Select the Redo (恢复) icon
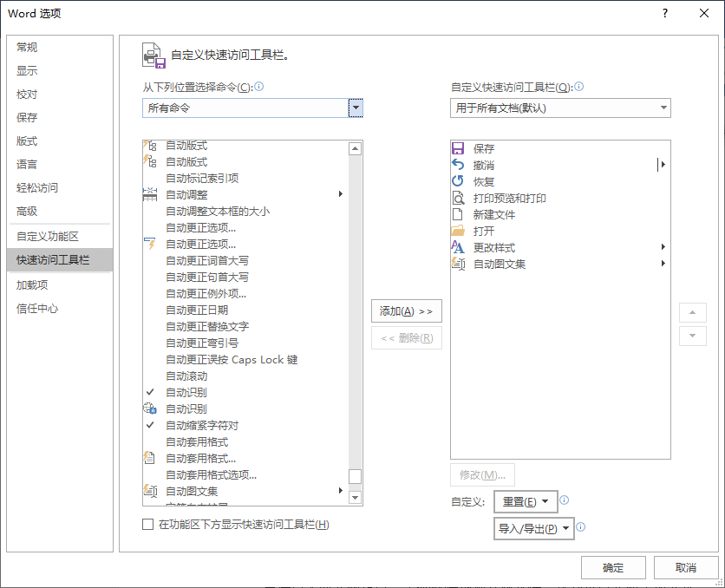 tap(458, 181)
